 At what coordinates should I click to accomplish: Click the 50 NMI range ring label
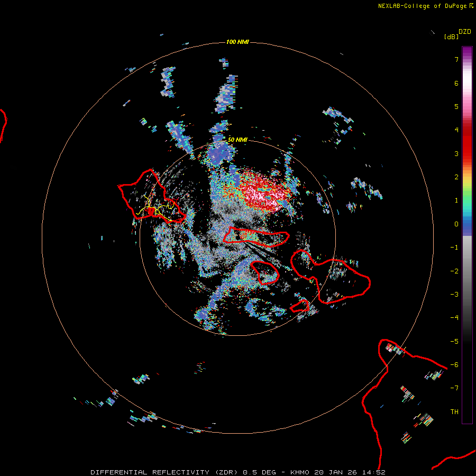coord(237,140)
